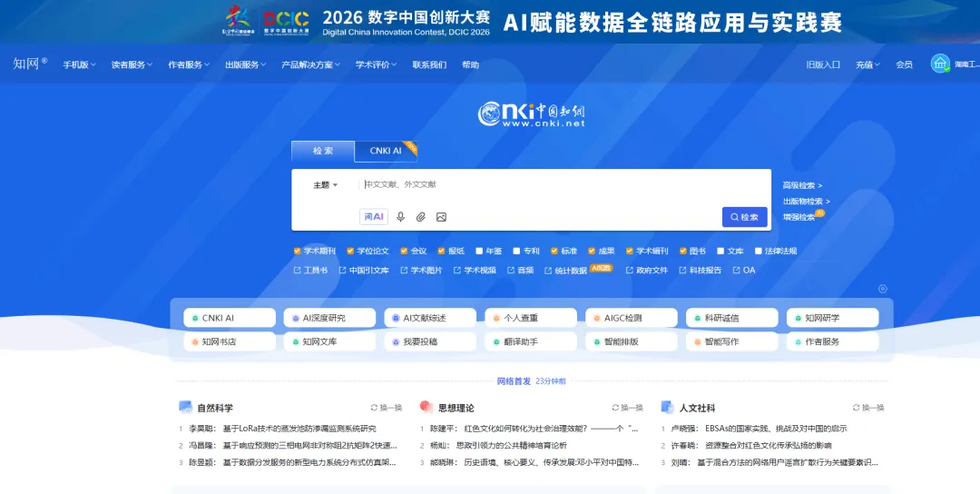
Task: Click the small settings icon above service panel
Action: 883,289
